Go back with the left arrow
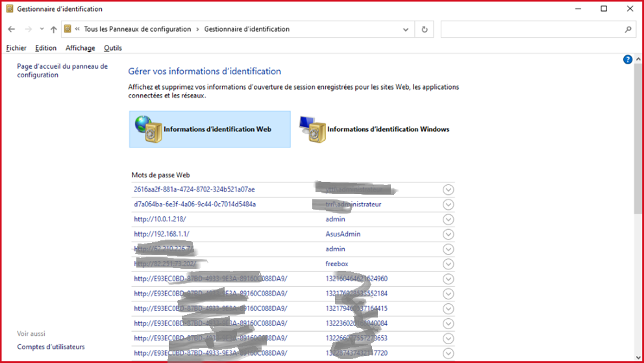The height and width of the screenshot is (363, 644). [x=12, y=29]
